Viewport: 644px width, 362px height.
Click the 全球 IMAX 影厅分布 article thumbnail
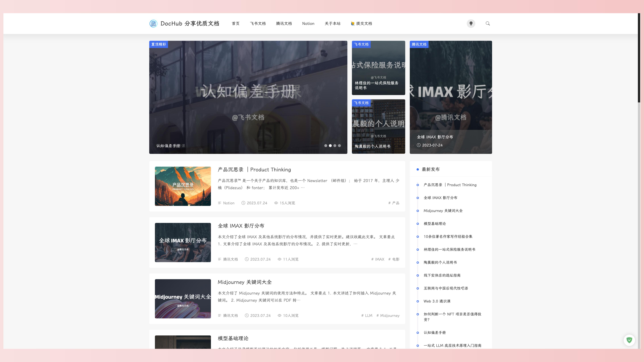click(183, 242)
